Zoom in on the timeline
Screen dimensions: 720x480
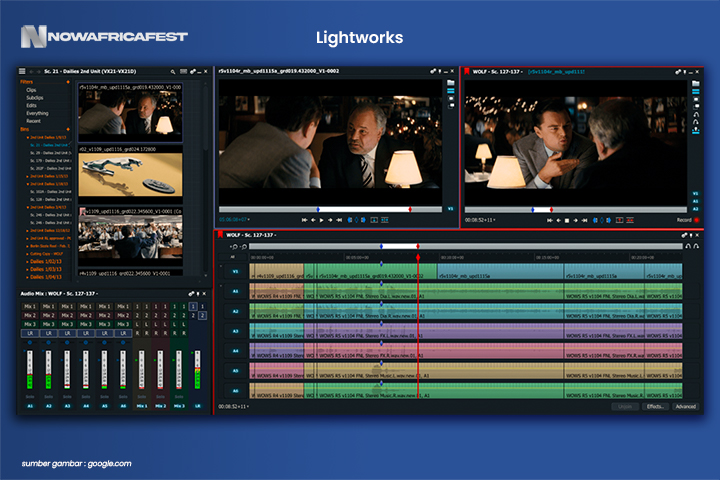pyautogui.click(x=235, y=247)
